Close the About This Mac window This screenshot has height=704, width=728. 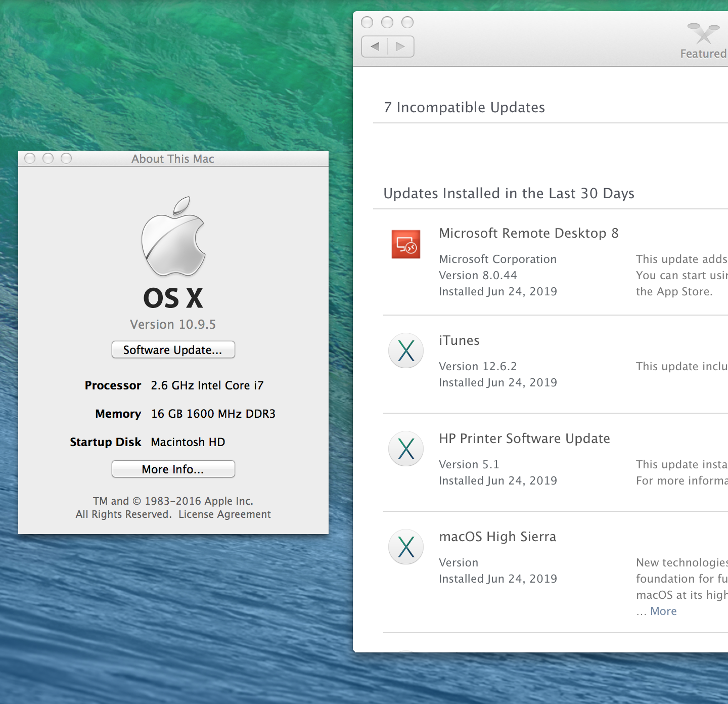click(x=30, y=158)
